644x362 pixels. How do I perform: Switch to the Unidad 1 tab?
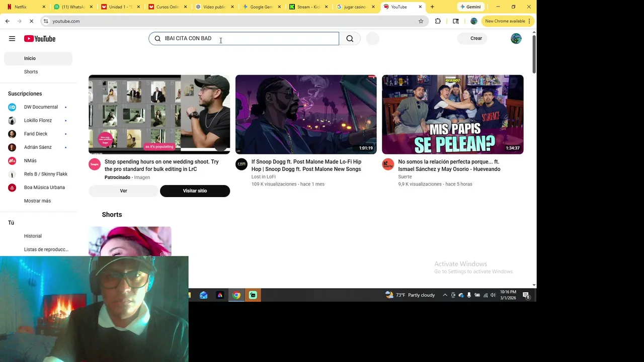click(121, 7)
